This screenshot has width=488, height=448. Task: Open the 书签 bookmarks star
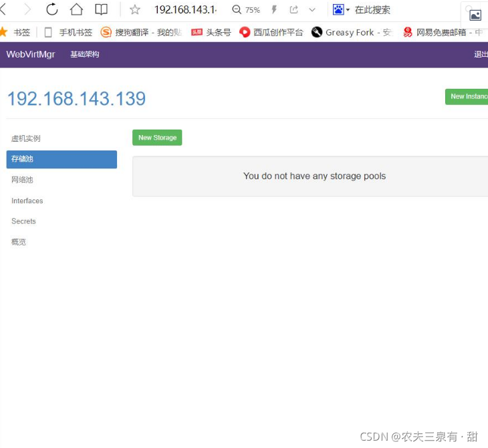(x=15, y=32)
